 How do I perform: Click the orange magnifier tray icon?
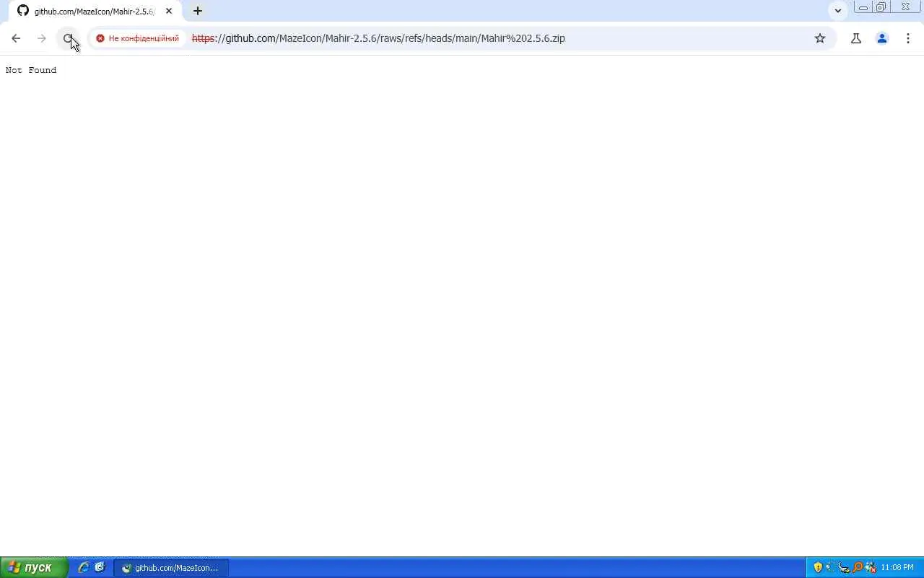[x=858, y=568]
